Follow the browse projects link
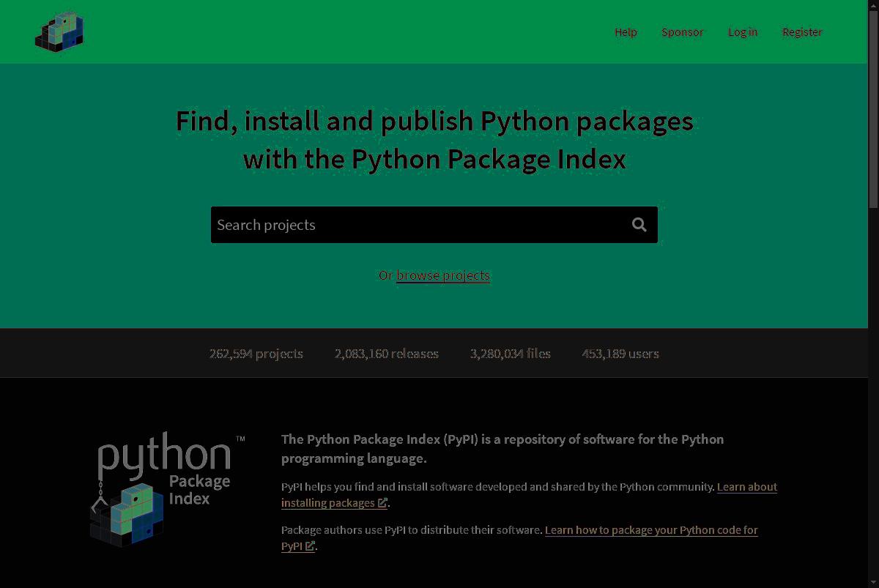 point(443,275)
